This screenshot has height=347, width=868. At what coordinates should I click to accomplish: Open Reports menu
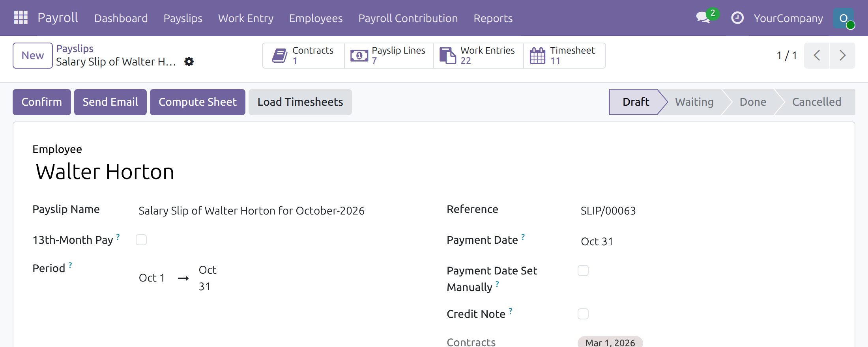coord(493,18)
